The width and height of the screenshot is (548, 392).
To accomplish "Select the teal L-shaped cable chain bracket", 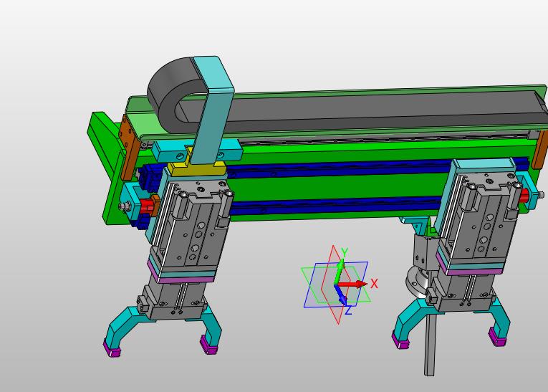I will coord(213,110).
